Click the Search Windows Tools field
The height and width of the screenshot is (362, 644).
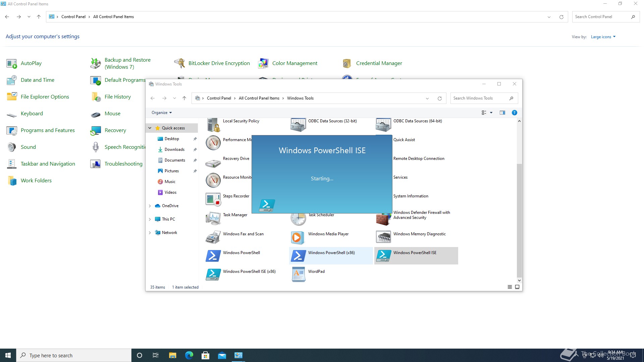pos(484,98)
